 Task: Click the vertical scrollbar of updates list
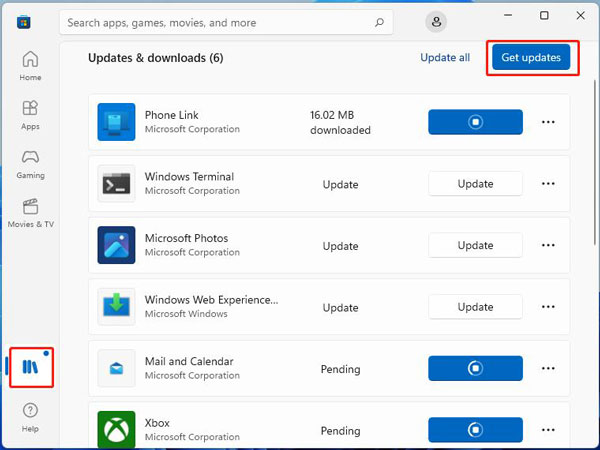click(595, 163)
